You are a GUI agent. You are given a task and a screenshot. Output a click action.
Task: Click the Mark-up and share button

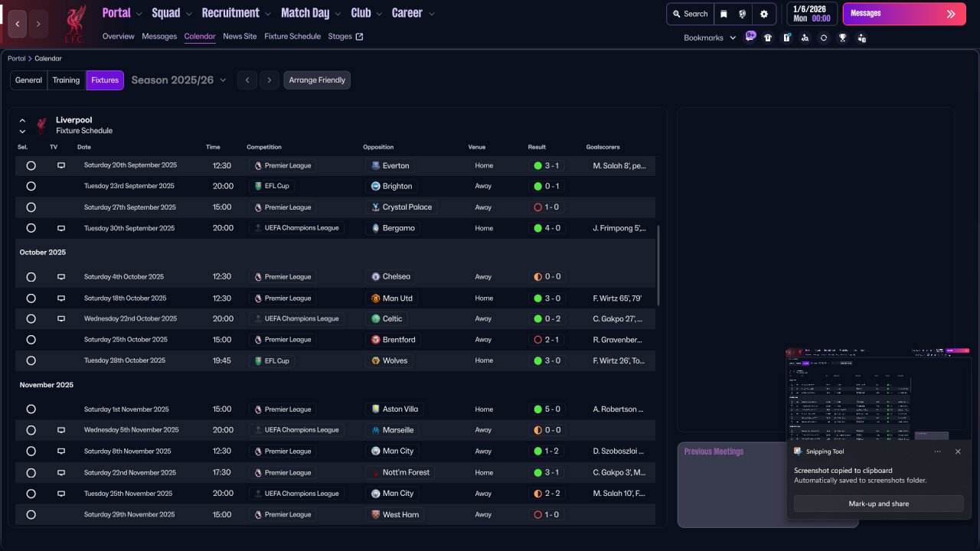[x=878, y=504]
